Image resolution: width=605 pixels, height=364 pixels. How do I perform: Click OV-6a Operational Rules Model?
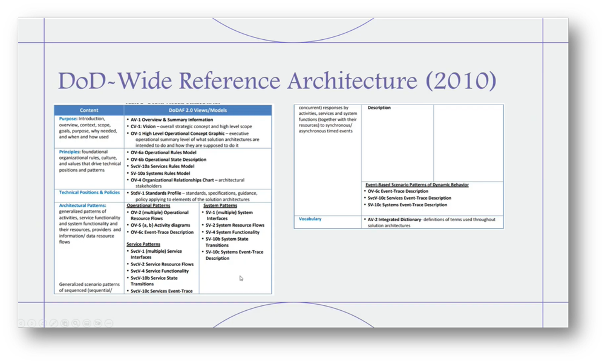click(x=163, y=153)
